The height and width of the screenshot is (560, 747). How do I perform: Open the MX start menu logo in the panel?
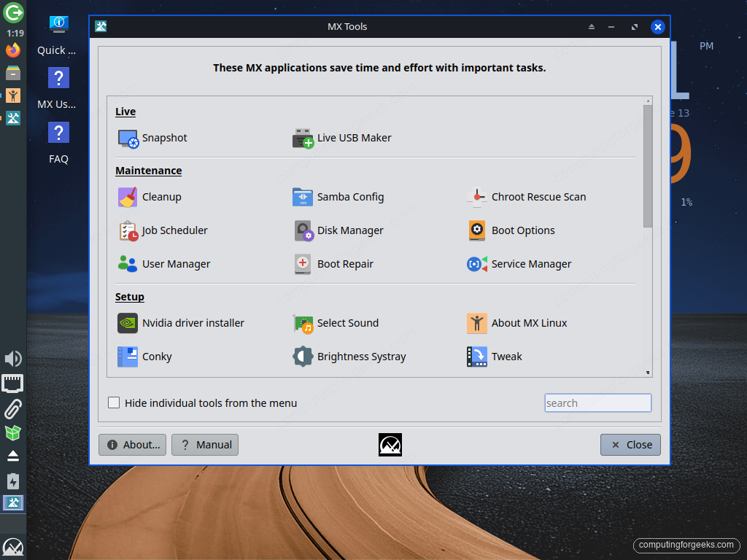(x=13, y=548)
